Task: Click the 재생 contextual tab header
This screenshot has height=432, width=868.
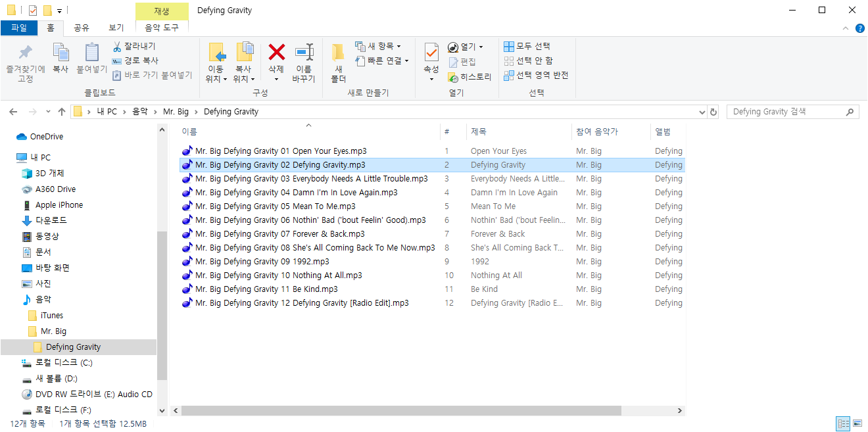Action: 162,11
